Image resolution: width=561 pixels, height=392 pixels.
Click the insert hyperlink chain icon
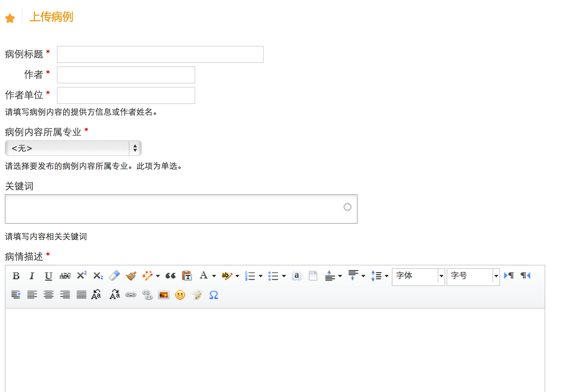tap(131, 295)
